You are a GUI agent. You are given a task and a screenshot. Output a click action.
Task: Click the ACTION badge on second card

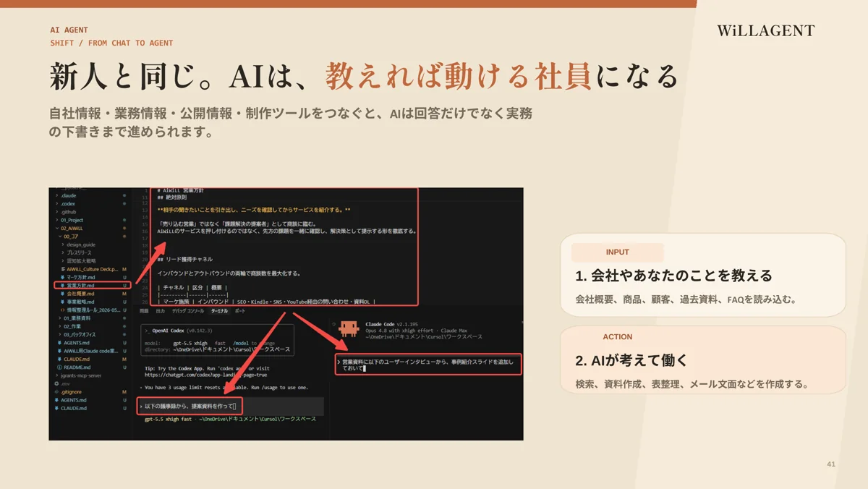(617, 337)
